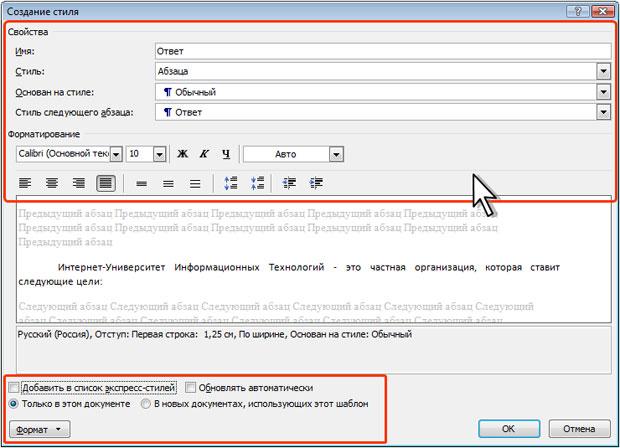Image resolution: width=620 pixels, height=448 pixels.
Task: Click the OK button
Action: (509, 429)
